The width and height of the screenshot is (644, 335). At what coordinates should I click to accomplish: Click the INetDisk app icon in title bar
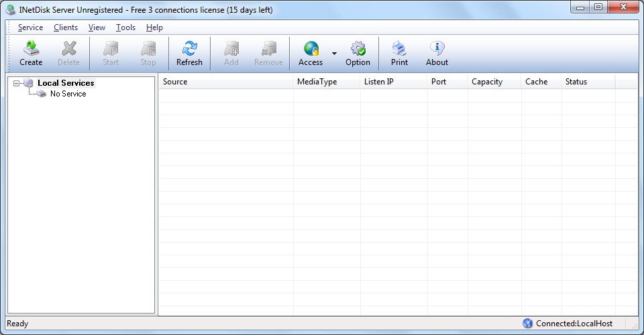click(11, 10)
